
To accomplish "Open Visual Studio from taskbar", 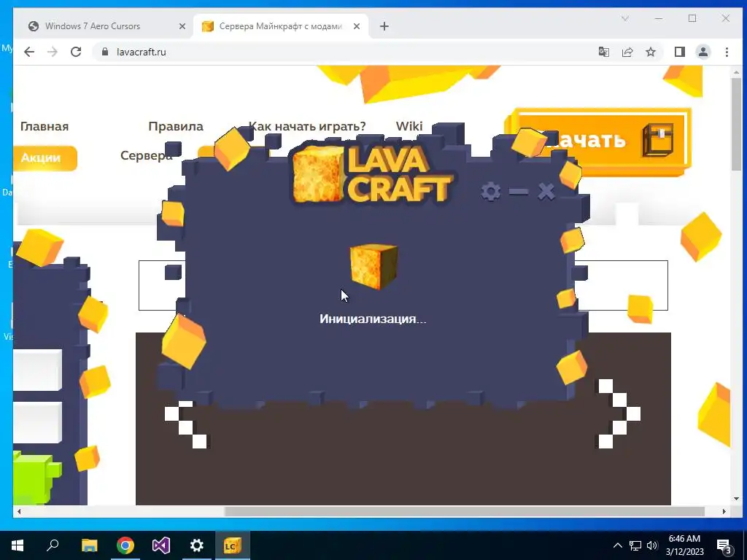I will point(161,545).
